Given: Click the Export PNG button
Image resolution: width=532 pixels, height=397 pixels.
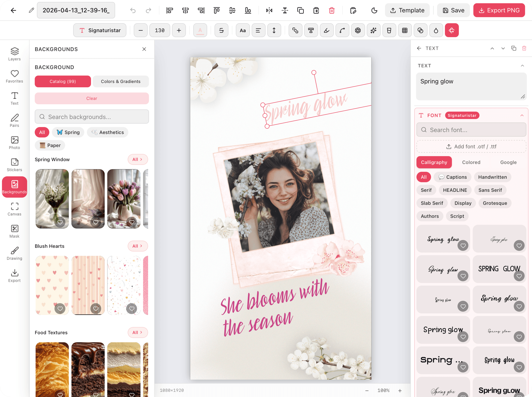Looking at the screenshot, I should point(499,10).
